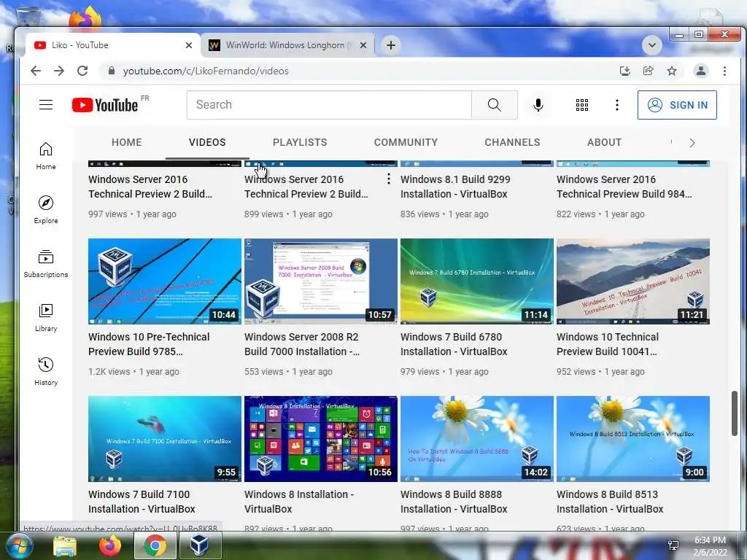Open the YouTube hamburger guide menu
The width and height of the screenshot is (747, 560).
[46, 105]
